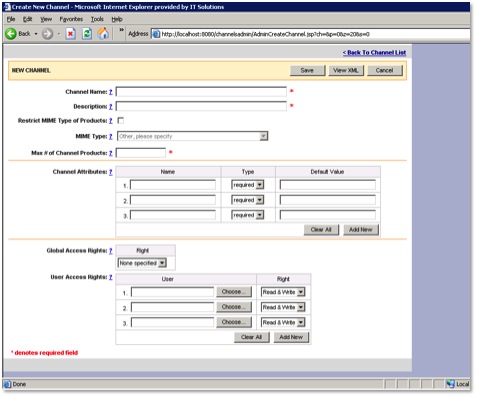The width and height of the screenshot is (477, 397).
Task: Open the Tools menu
Action: pos(97,19)
